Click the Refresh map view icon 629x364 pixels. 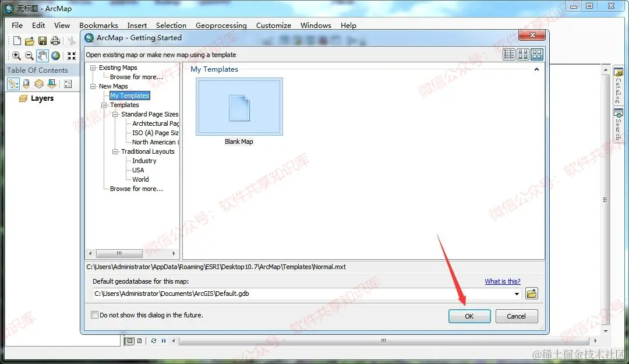[154, 341]
